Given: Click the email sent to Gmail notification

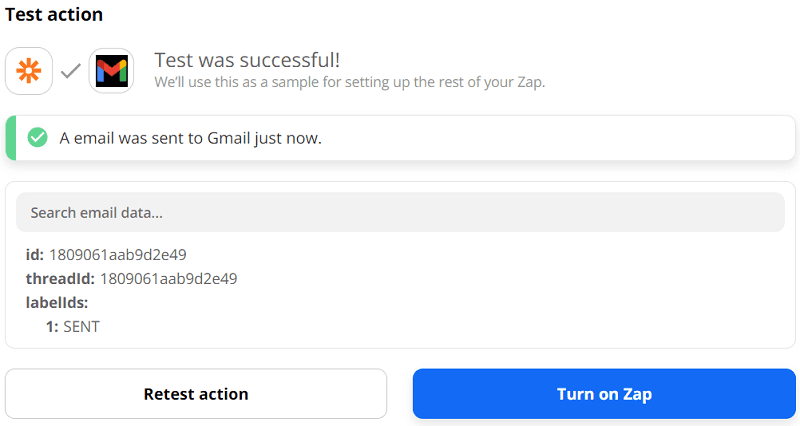Looking at the screenshot, I should 190,138.
